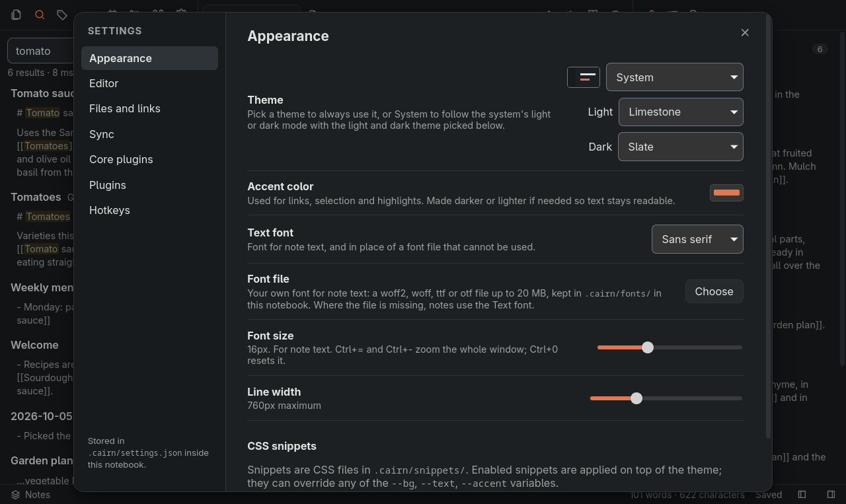The width and height of the screenshot is (846, 504).
Task: Focus the search field containing "tomato"
Action: pos(41,51)
